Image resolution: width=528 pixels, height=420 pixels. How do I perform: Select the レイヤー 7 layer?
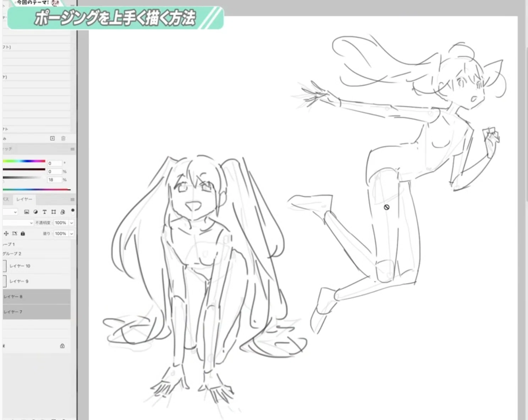37,312
